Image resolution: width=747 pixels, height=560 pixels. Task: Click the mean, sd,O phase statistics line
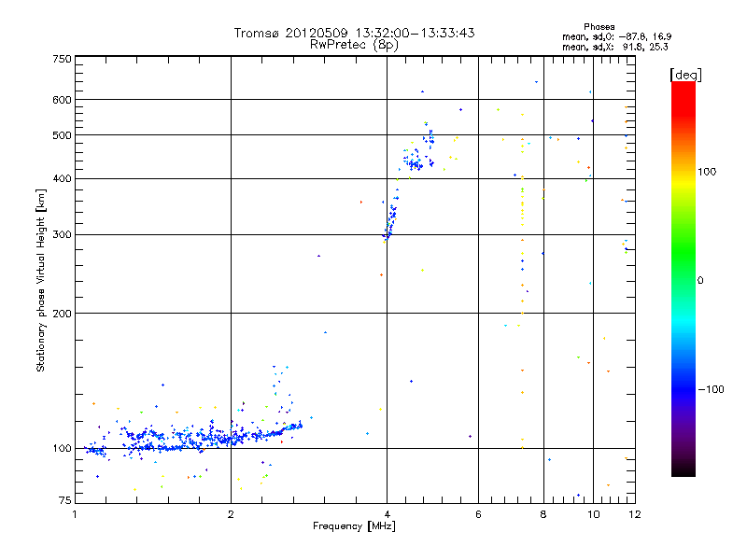coord(617,36)
